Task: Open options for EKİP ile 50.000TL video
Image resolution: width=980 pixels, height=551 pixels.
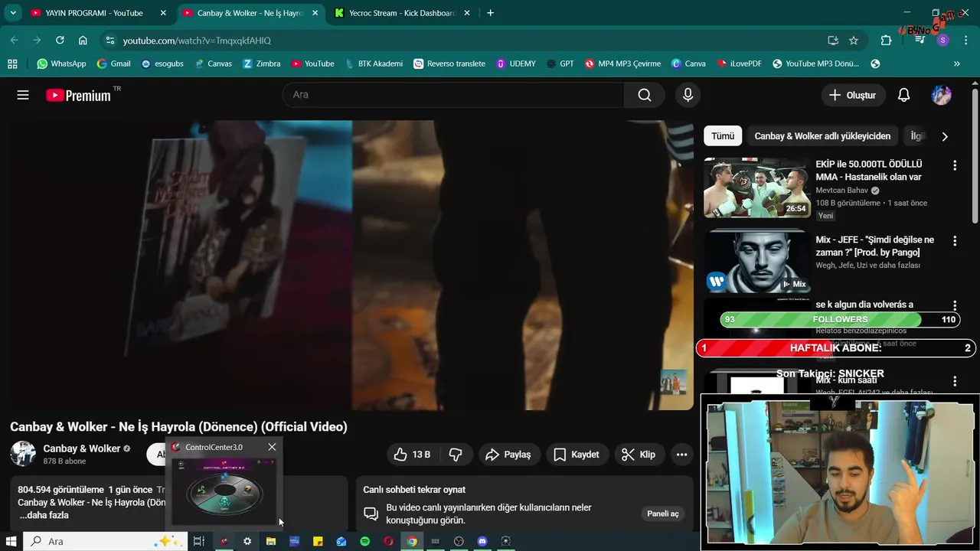Action: pos(955,165)
